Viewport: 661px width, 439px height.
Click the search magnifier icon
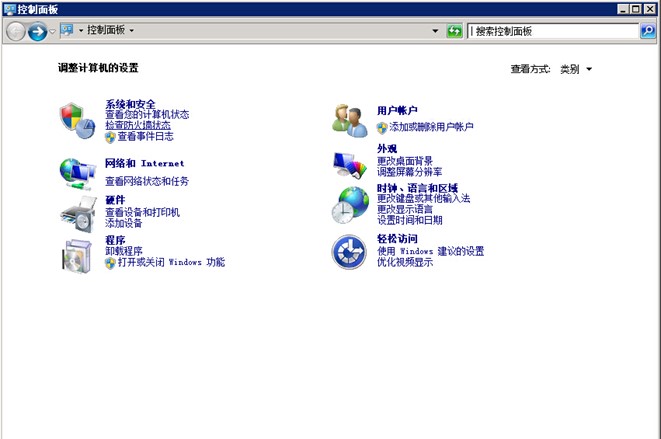[x=647, y=31]
